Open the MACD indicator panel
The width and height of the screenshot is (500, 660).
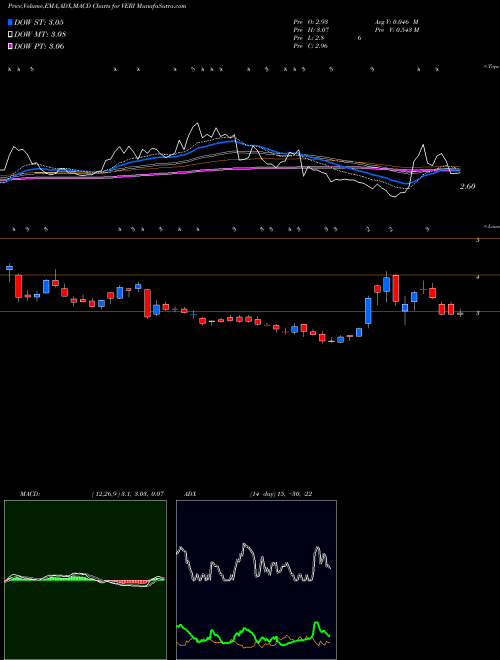pyautogui.click(x=85, y=580)
